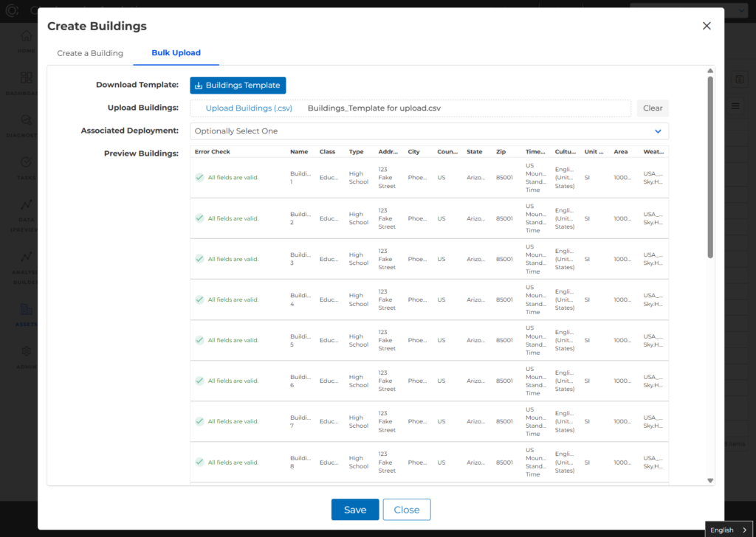Save the bulk uploaded buildings
Screen dimensions: 756x537
[x=355, y=509]
